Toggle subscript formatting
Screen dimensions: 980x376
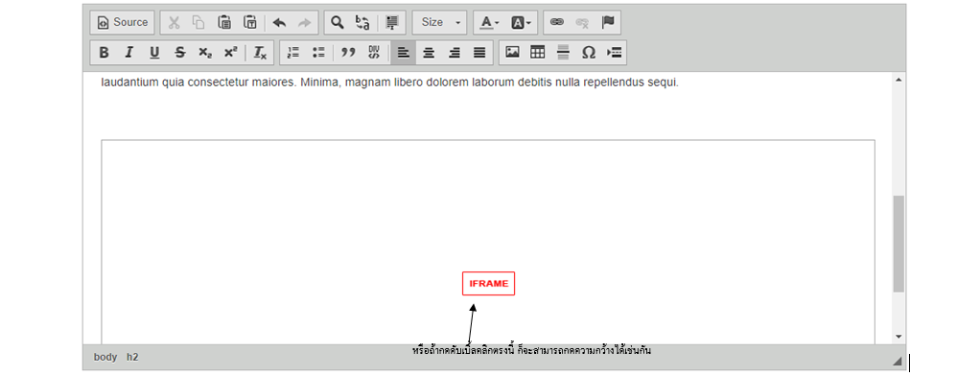[x=205, y=53]
